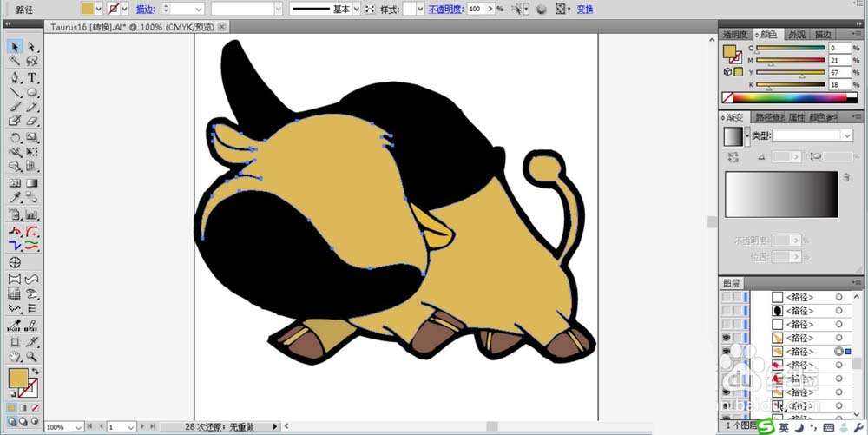Select the Paintbrush tool
The image size is (868, 435).
click(x=15, y=106)
